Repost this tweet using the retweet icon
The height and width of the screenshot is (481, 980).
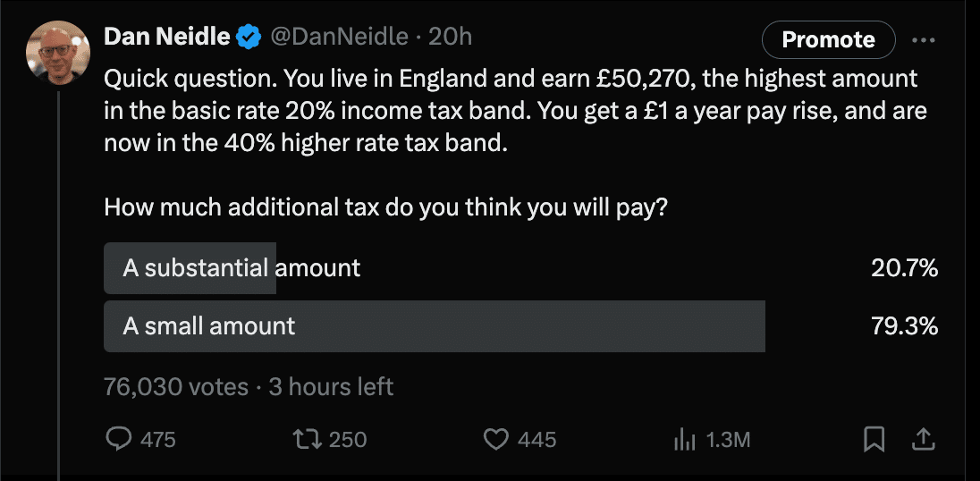(305, 439)
